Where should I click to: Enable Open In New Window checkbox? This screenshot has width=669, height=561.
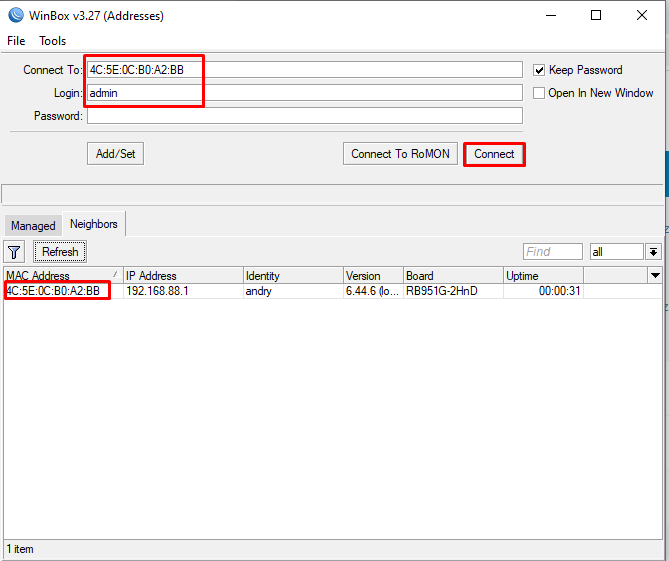[540, 93]
